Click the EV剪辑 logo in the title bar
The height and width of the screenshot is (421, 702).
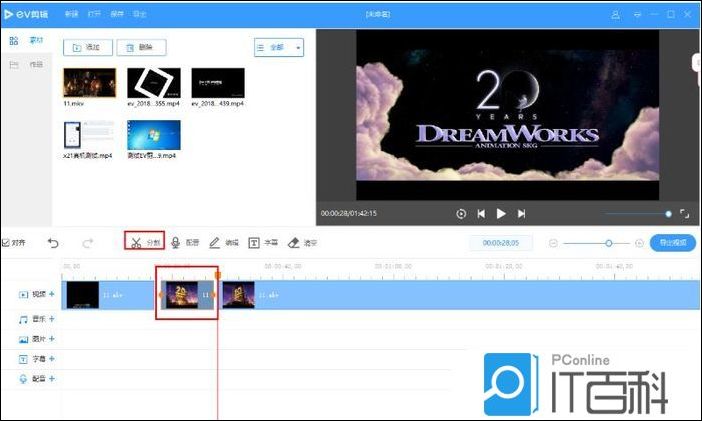point(26,14)
